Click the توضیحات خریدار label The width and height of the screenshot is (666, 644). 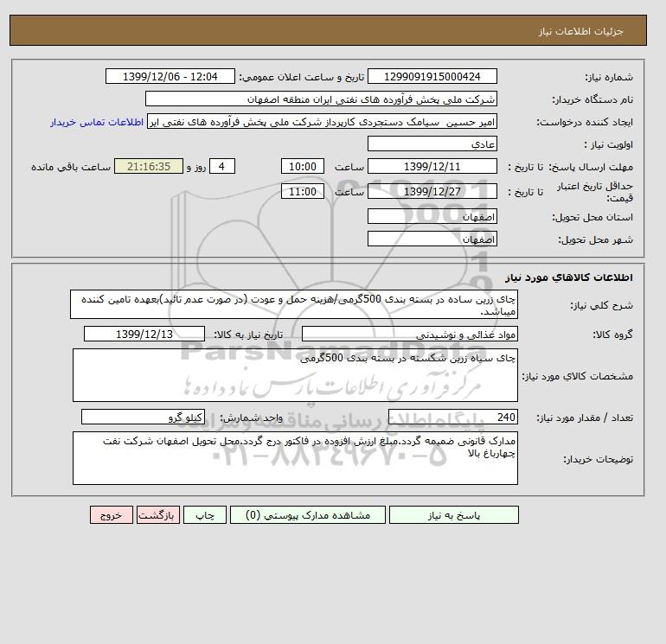point(598,459)
